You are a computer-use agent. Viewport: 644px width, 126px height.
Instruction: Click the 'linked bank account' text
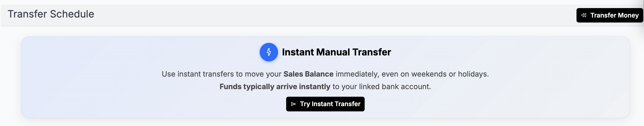tap(394, 87)
